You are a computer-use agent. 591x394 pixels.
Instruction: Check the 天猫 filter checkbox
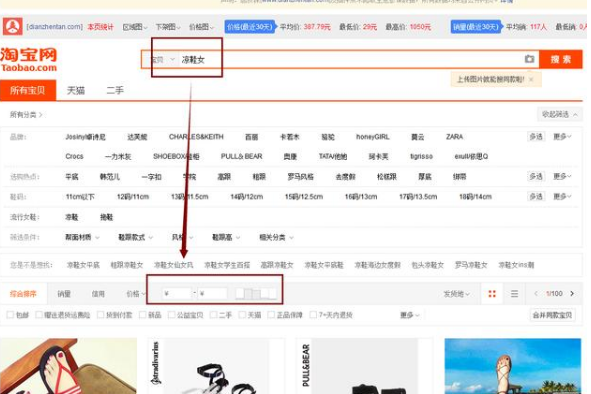[x=242, y=314]
